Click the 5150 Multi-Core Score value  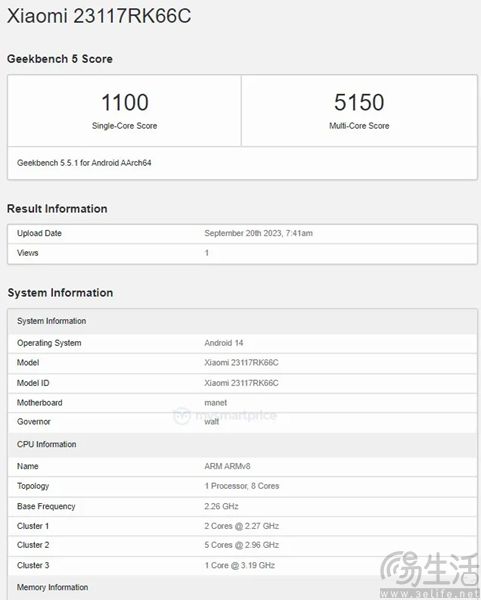(359, 102)
